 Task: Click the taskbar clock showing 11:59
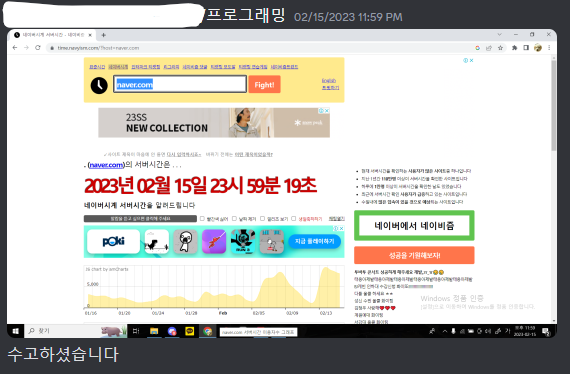525,331
